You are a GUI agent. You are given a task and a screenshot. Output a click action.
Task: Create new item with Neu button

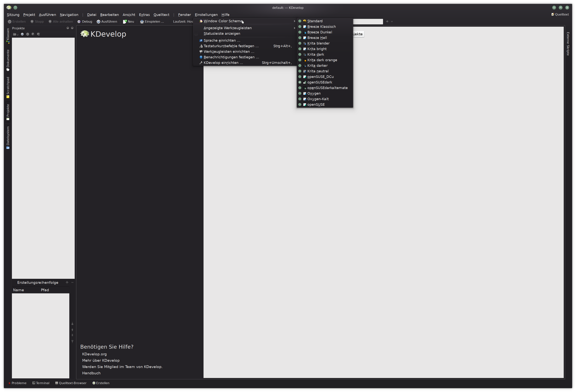point(128,21)
